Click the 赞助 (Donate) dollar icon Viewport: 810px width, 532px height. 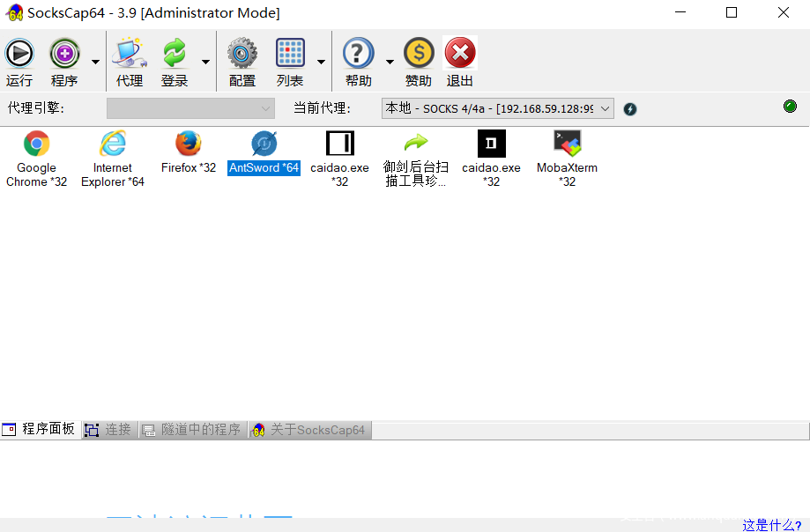click(x=419, y=54)
